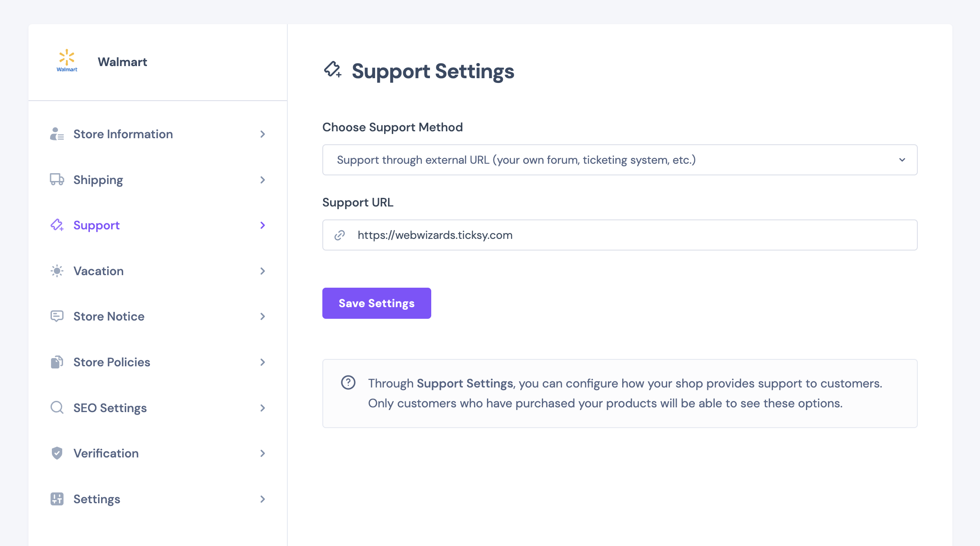Click the Shipping truck icon

(x=57, y=180)
